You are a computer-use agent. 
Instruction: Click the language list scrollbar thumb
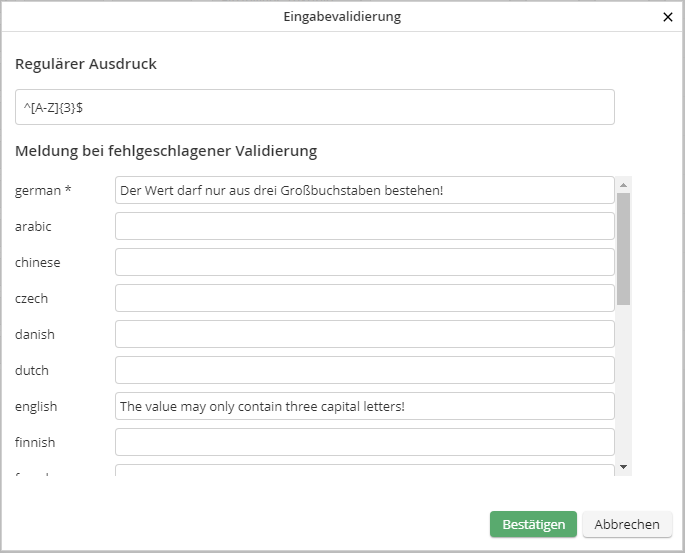[x=623, y=248]
